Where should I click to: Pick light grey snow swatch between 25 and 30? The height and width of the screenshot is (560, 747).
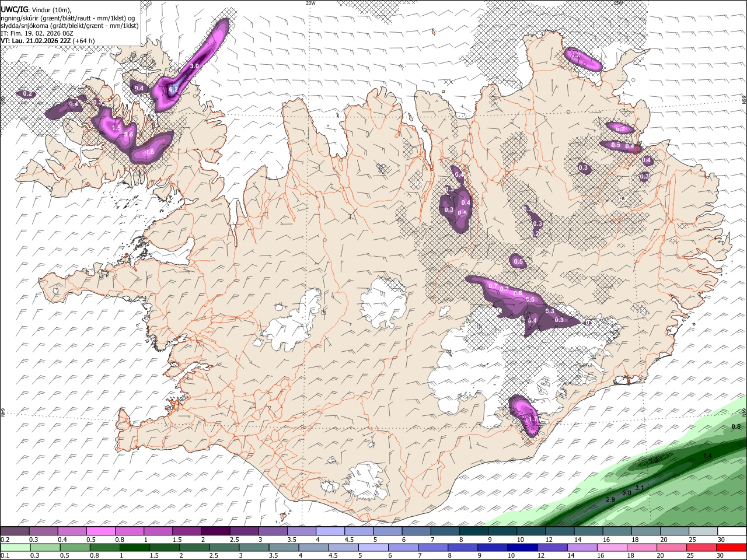(x=703, y=531)
